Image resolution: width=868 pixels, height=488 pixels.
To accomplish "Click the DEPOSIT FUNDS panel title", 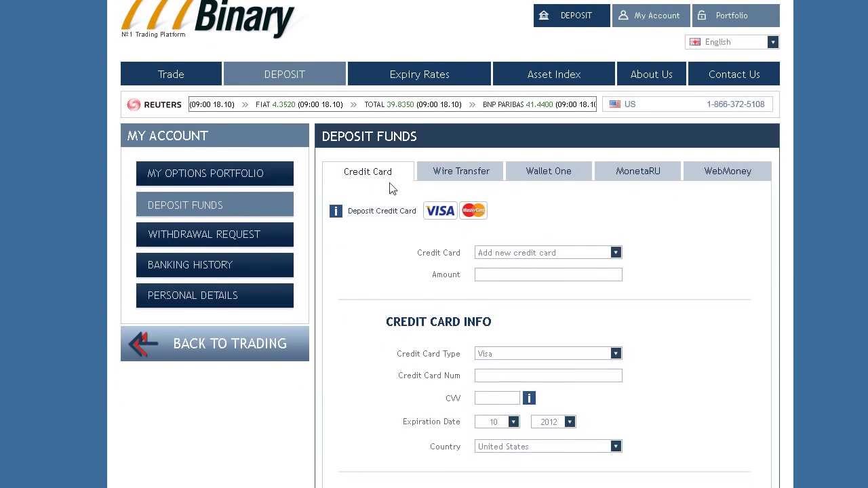I will coord(369,136).
